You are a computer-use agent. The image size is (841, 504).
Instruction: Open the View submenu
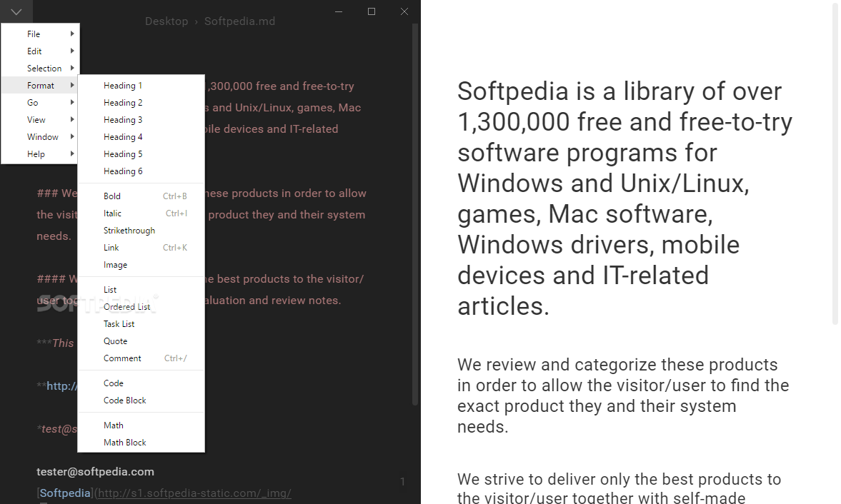click(x=40, y=119)
